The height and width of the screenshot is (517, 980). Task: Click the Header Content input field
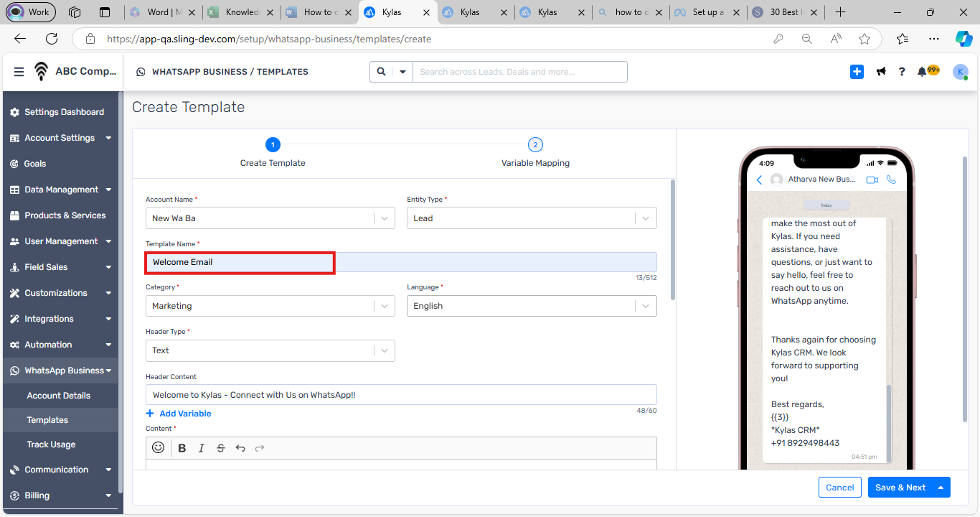(x=401, y=395)
